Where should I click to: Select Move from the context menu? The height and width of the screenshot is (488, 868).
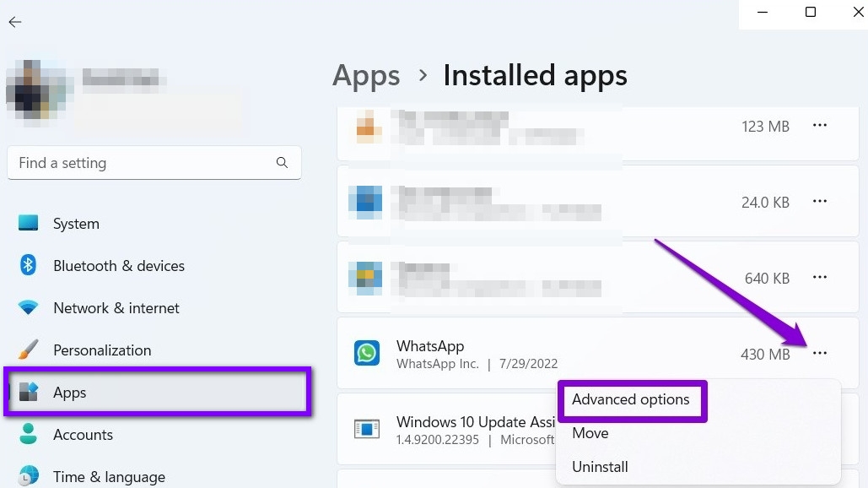(x=590, y=433)
